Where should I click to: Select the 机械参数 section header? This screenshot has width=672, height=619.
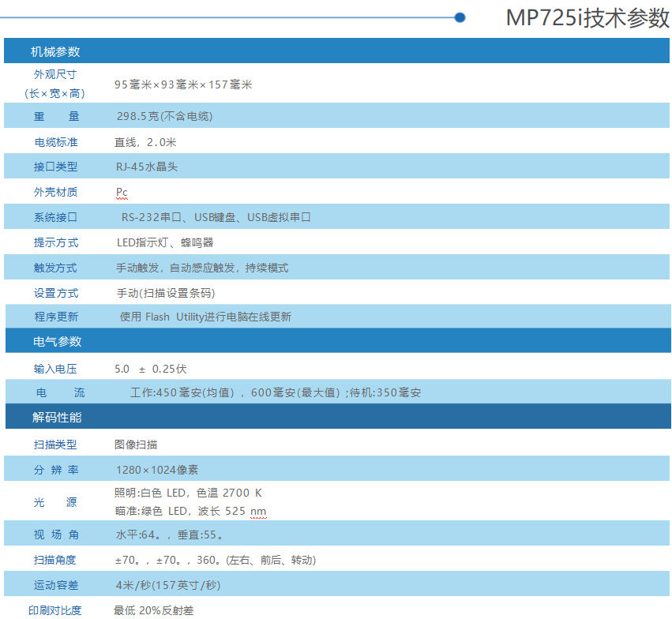pyautogui.click(x=55, y=52)
